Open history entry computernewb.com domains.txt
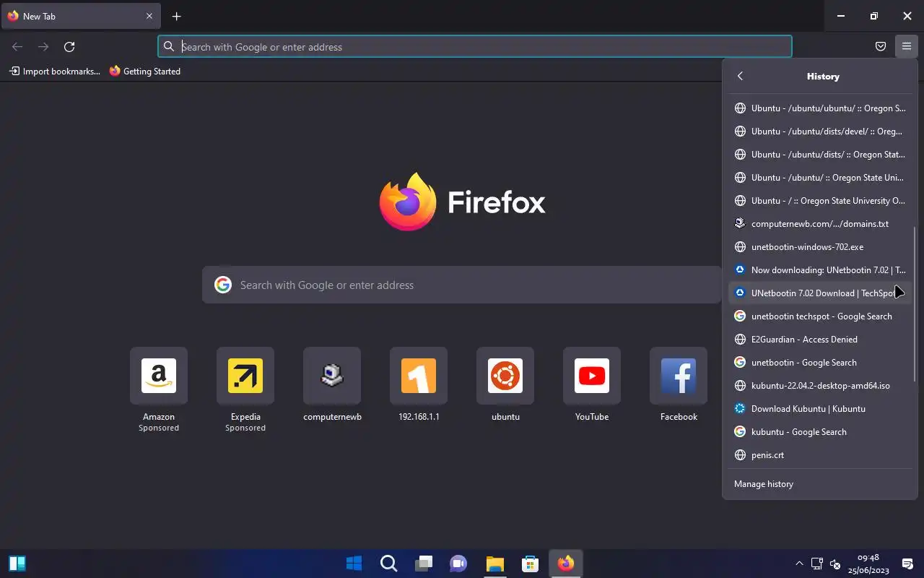924x578 pixels. [x=820, y=224]
